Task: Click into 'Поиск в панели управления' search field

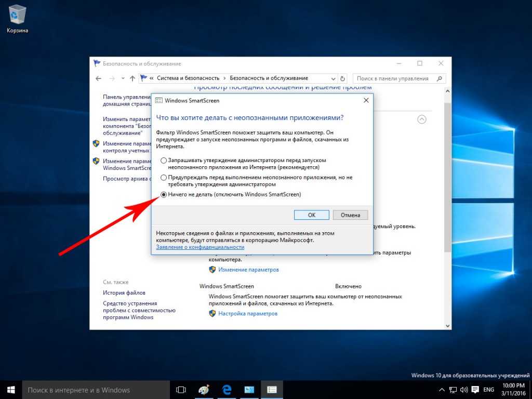Action: (400, 78)
